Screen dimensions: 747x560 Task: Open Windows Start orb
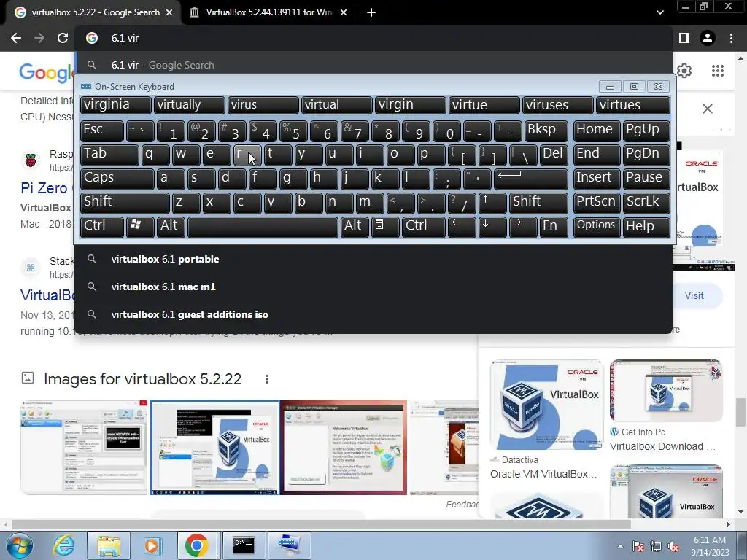click(20, 545)
